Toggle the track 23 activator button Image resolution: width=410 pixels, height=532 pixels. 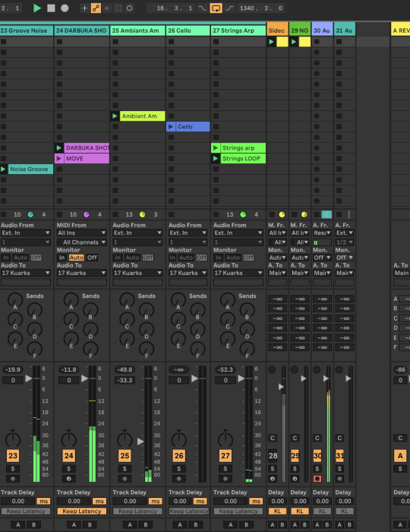click(13, 456)
